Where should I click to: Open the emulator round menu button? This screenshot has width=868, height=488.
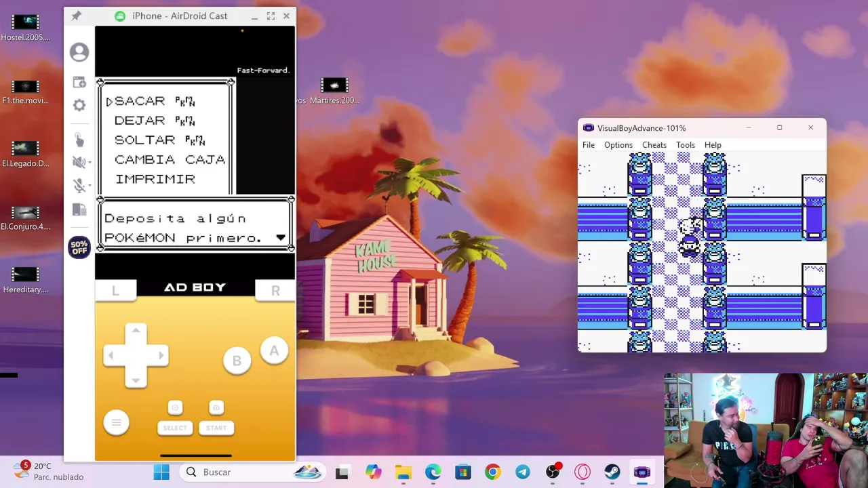116,422
